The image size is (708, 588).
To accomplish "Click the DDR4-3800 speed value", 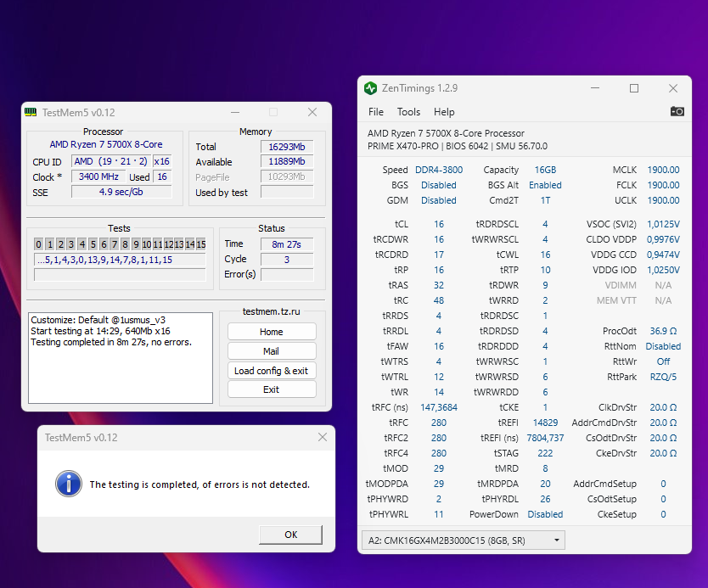I will pyautogui.click(x=439, y=170).
